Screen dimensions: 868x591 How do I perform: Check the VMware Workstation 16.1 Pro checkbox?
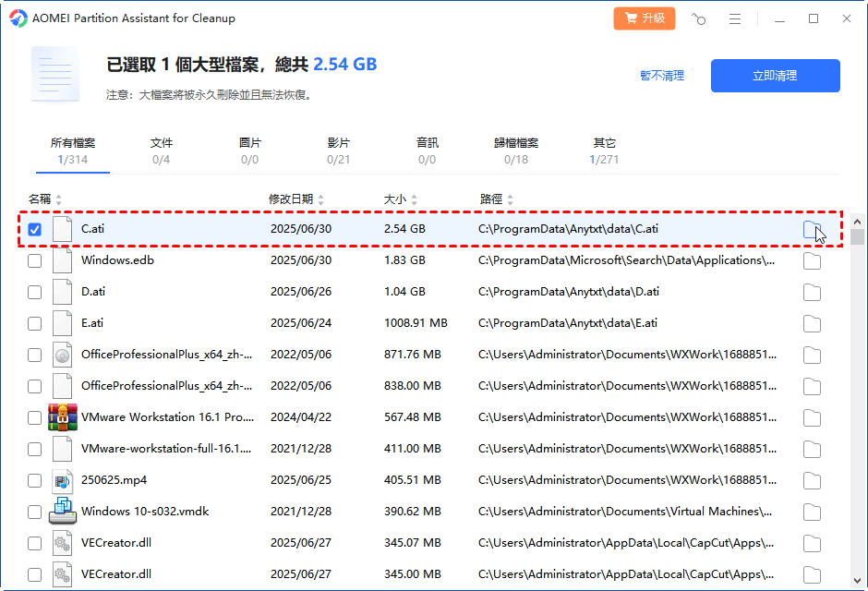[x=34, y=417]
